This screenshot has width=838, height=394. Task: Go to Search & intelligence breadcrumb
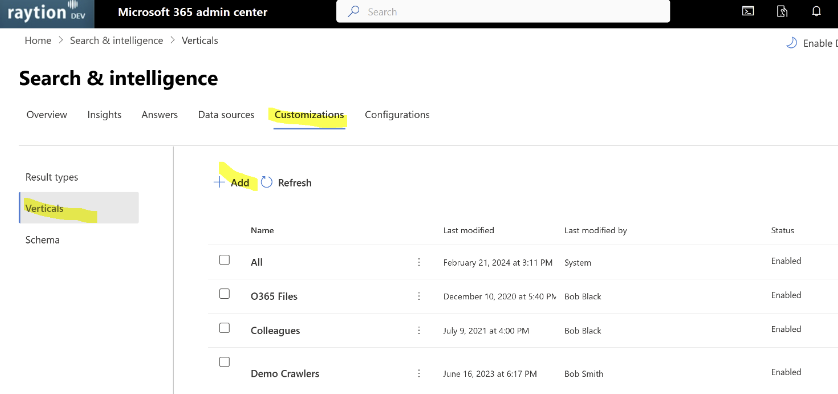click(117, 41)
